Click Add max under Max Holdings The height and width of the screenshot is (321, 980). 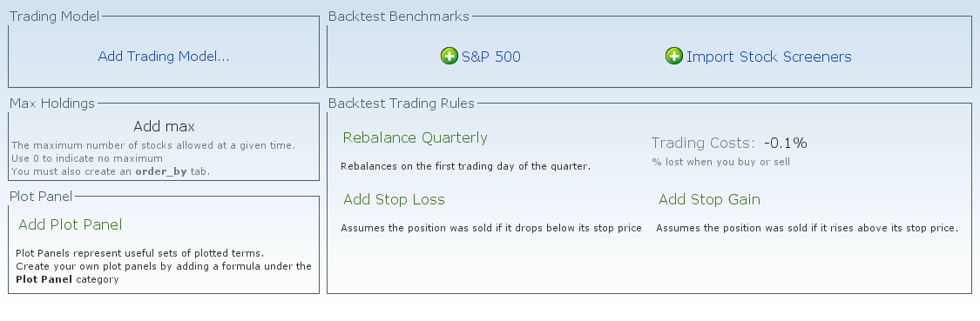[x=165, y=126]
